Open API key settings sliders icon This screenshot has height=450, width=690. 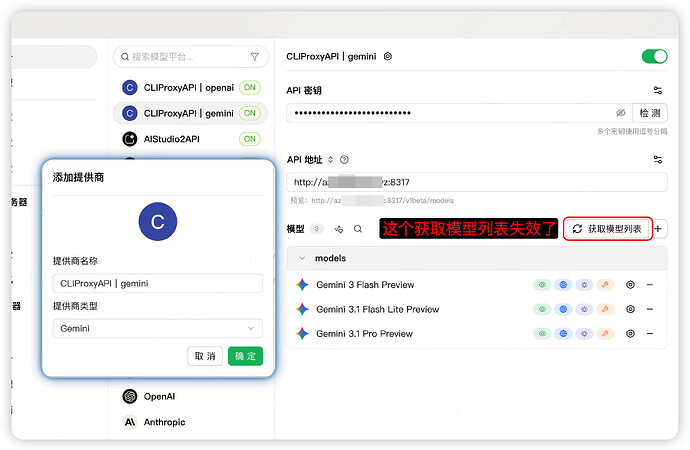[657, 90]
